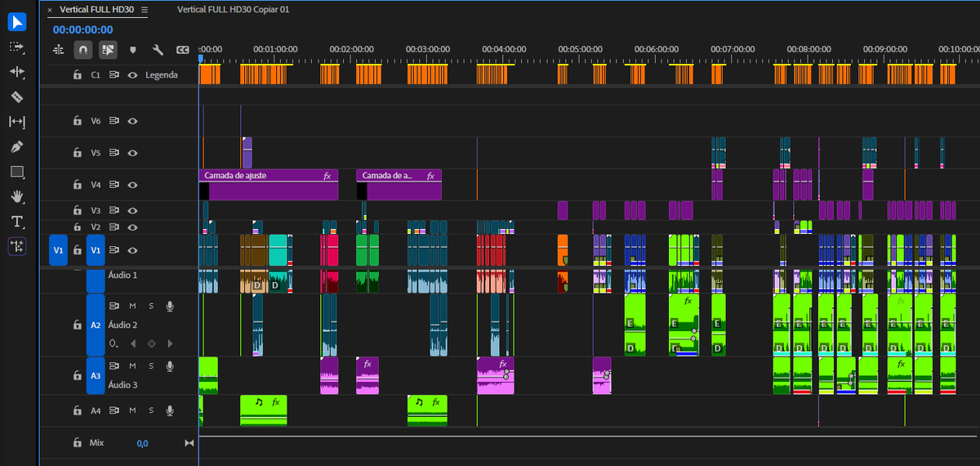Hide the Legenda caption track C1
980x466 pixels.
pyautogui.click(x=131, y=74)
